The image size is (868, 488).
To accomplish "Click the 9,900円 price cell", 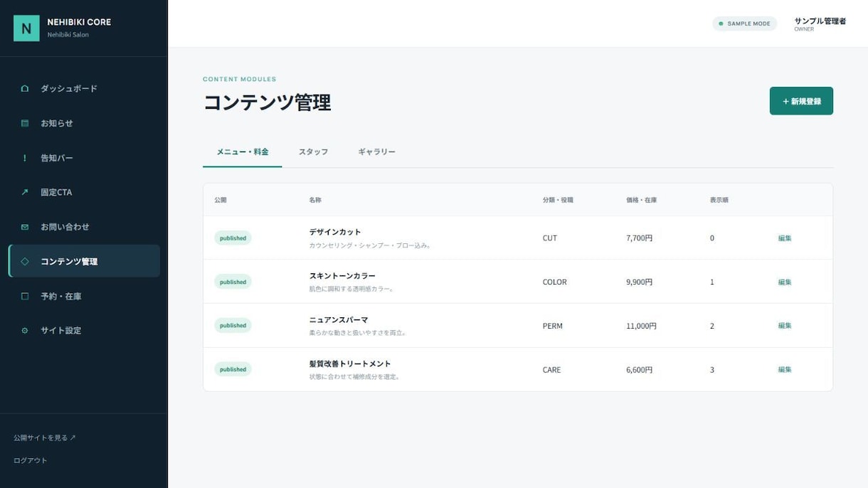I will point(640,282).
